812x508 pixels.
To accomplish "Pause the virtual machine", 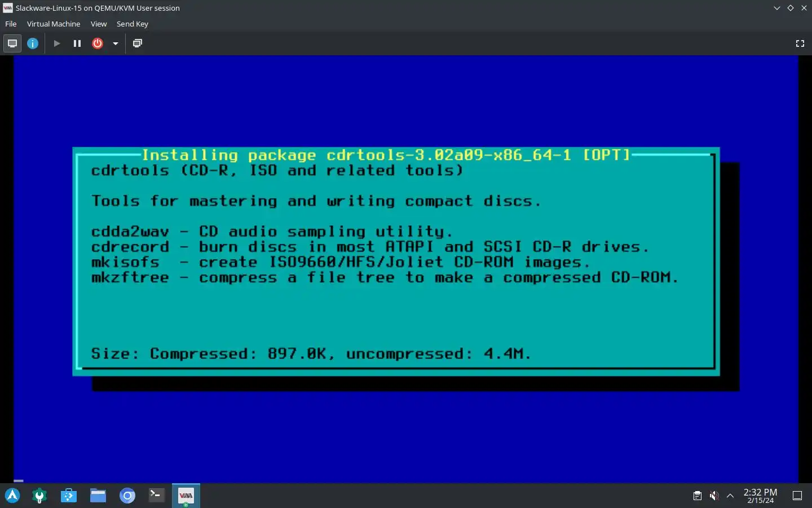I will (x=77, y=43).
